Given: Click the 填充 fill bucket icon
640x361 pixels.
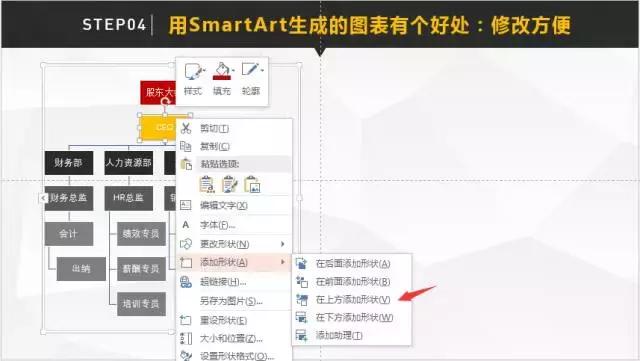Looking at the screenshot, I should click(222, 71).
